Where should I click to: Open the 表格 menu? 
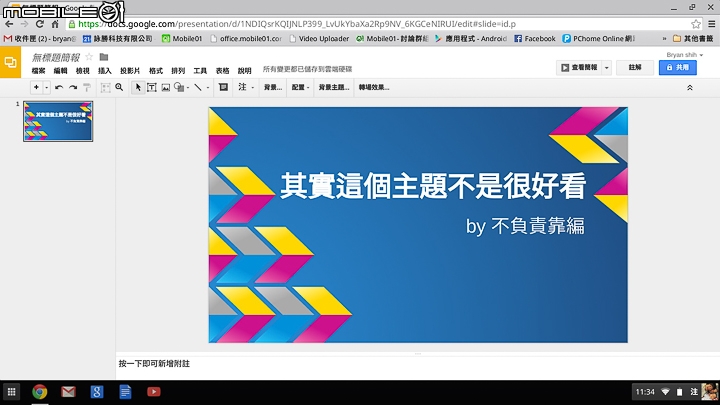tap(222, 71)
